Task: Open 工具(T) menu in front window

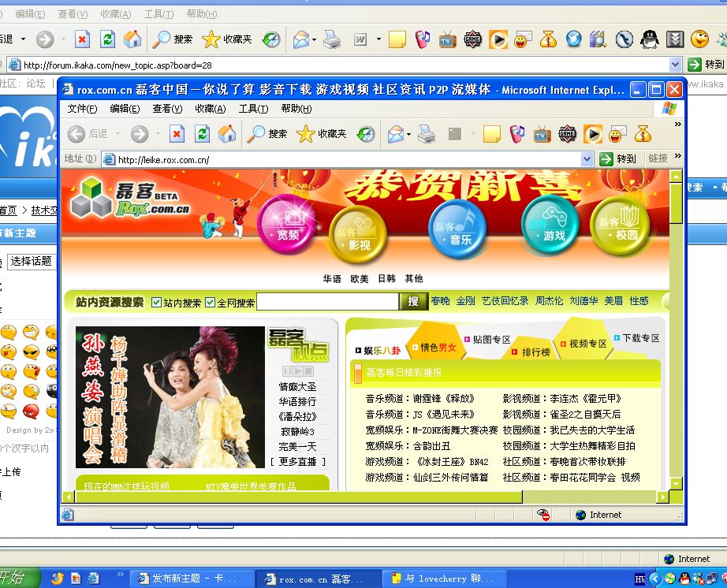Action: click(253, 109)
